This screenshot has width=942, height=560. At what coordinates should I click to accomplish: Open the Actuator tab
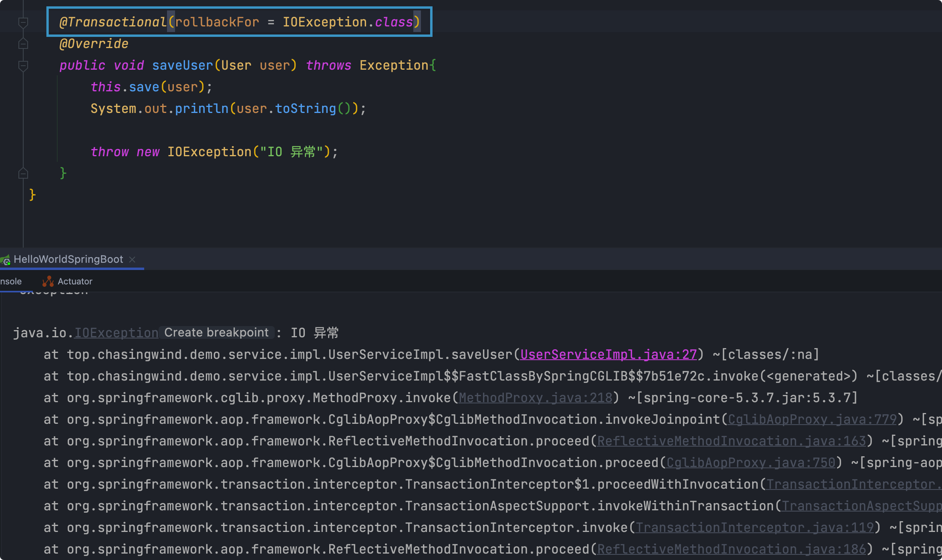[75, 281]
